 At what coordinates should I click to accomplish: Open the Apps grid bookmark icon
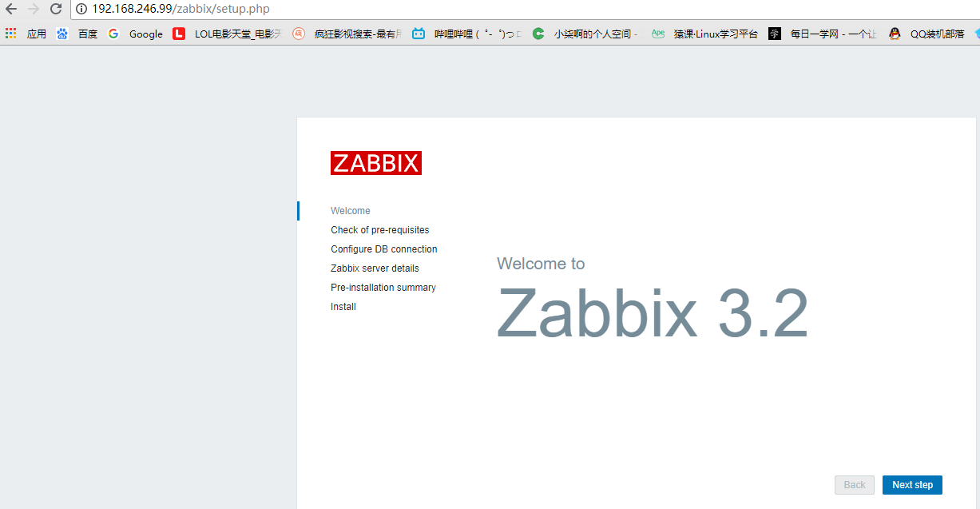click(11, 34)
